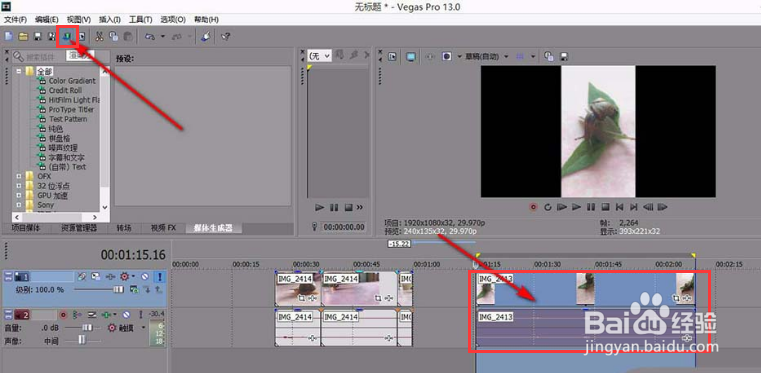Click the Copy icon in toolbar
Viewport: 761px width, 373px height.
[x=113, y=36]
